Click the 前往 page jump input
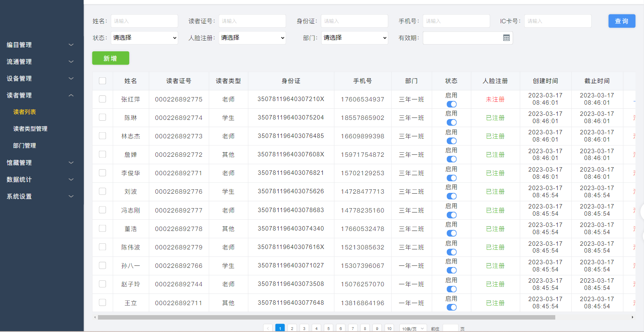 click(x=450, y=328)
